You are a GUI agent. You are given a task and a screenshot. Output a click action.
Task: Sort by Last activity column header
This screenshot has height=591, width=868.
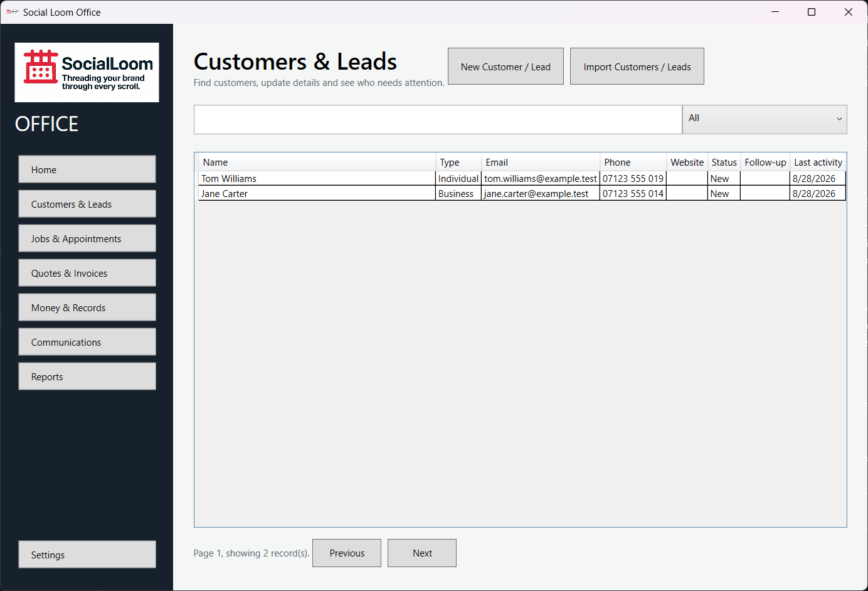pyautogui.click(x=818, y=162)
